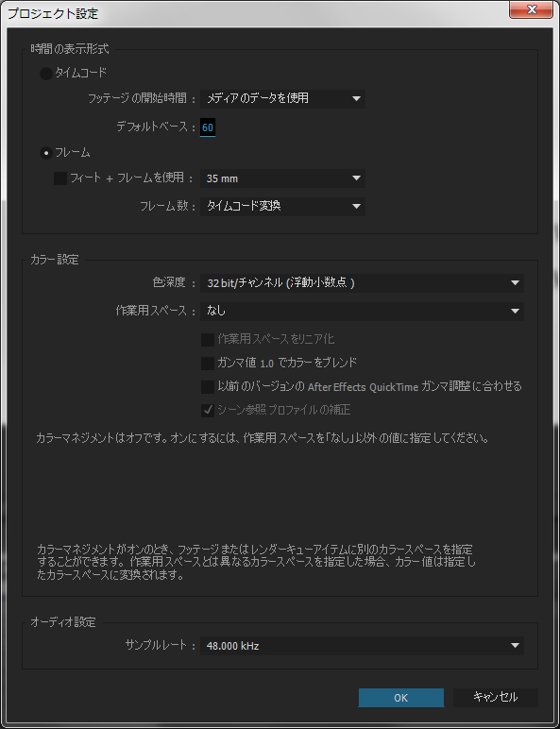Click the OK button
Image resolution: width=560 pixels, height=729 pixels.
click(x=401, y=698)
